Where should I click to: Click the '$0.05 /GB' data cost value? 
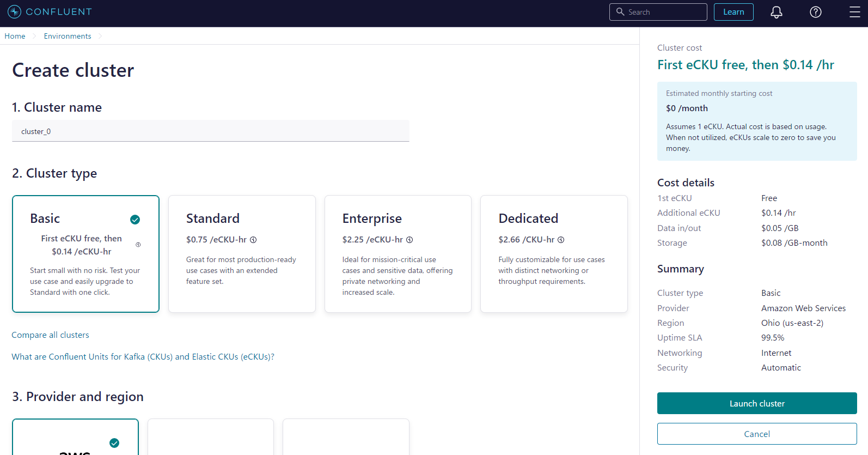tap(780, 228)
